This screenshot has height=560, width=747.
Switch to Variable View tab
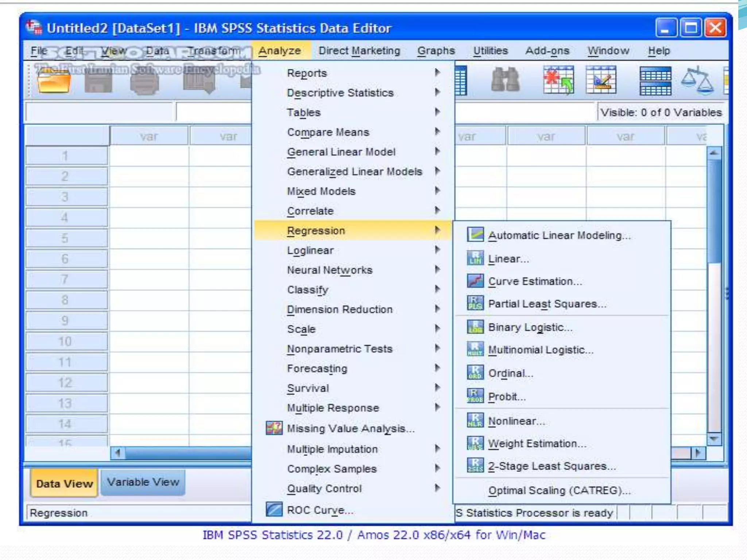point(143,482)
